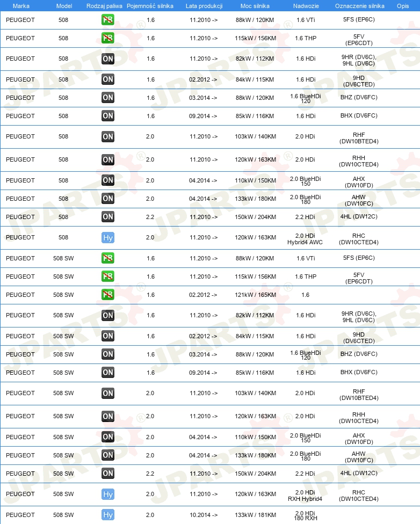
Task: Click the Nadwozie column header
Action: click(x=306, y=6)
